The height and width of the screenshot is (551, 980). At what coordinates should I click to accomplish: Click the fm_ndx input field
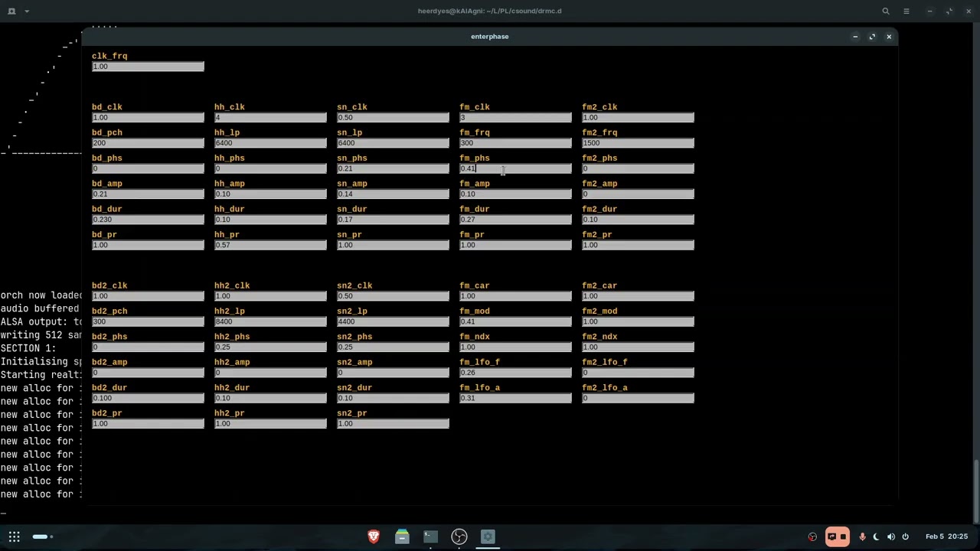click(515, 347)
